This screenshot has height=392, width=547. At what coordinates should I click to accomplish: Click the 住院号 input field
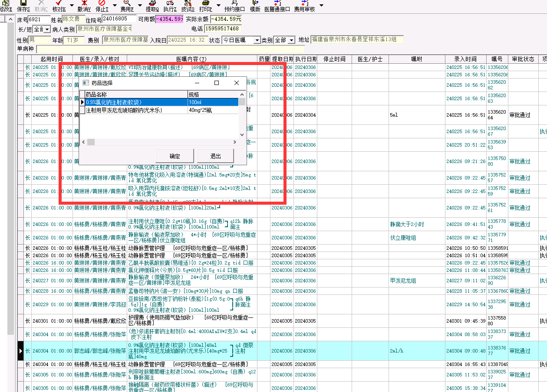[119, 19]
